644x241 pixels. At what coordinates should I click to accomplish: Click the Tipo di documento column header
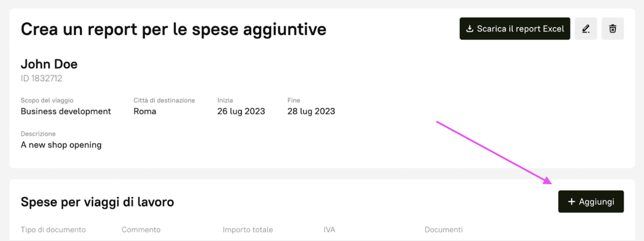pyautogui.click(x=53, y=230)
